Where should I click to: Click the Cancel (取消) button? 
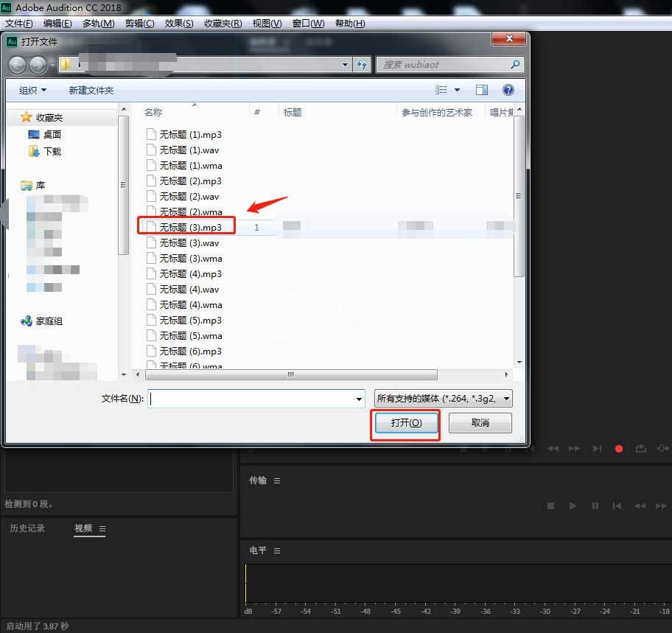[x=480, y=423]
